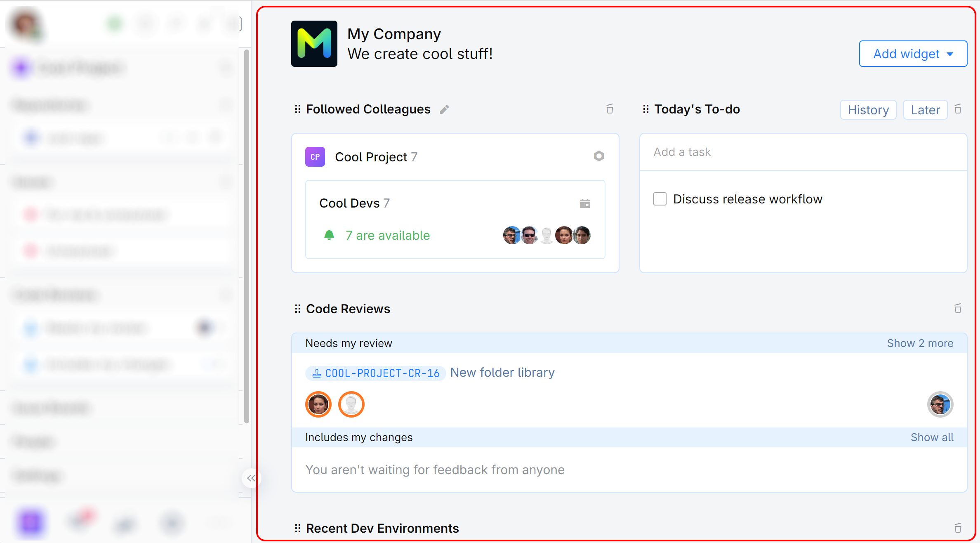Delete the Followed Colleagues widget
980x543 pixels.
click(610, 109)
